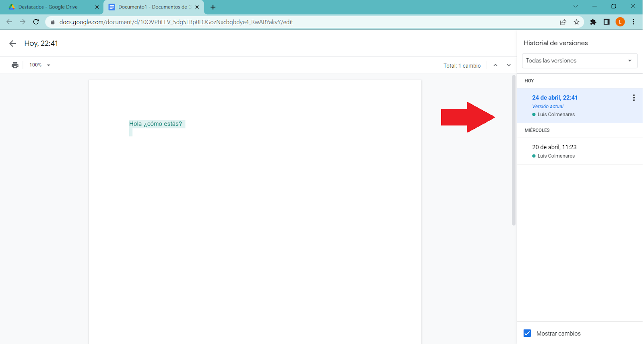Open a new browser tab

pyautogui.click(x=213, y=7)
